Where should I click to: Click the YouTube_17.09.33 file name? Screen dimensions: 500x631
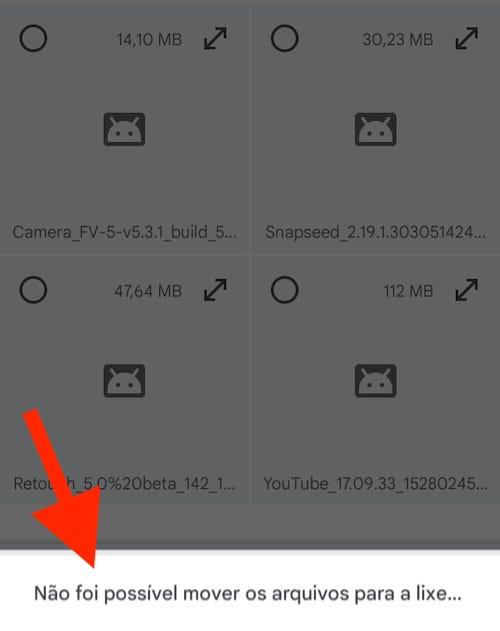[x=376, y=483]
